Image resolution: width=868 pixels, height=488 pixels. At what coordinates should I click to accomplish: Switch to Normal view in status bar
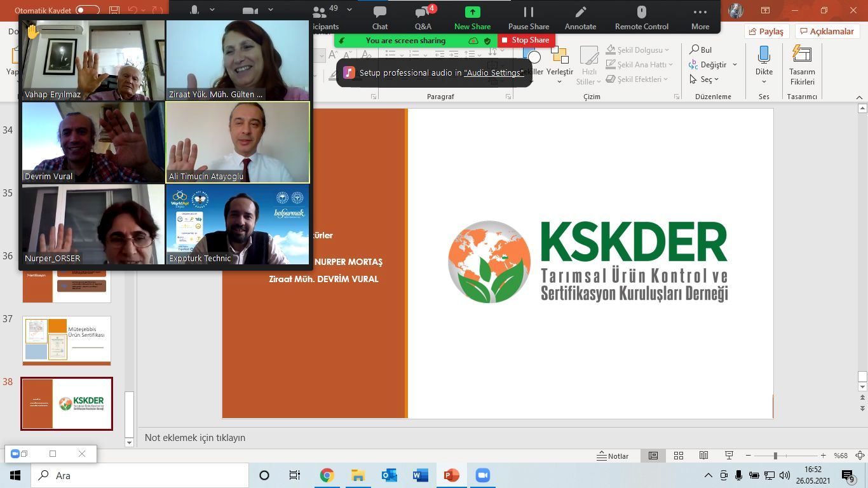653,456
